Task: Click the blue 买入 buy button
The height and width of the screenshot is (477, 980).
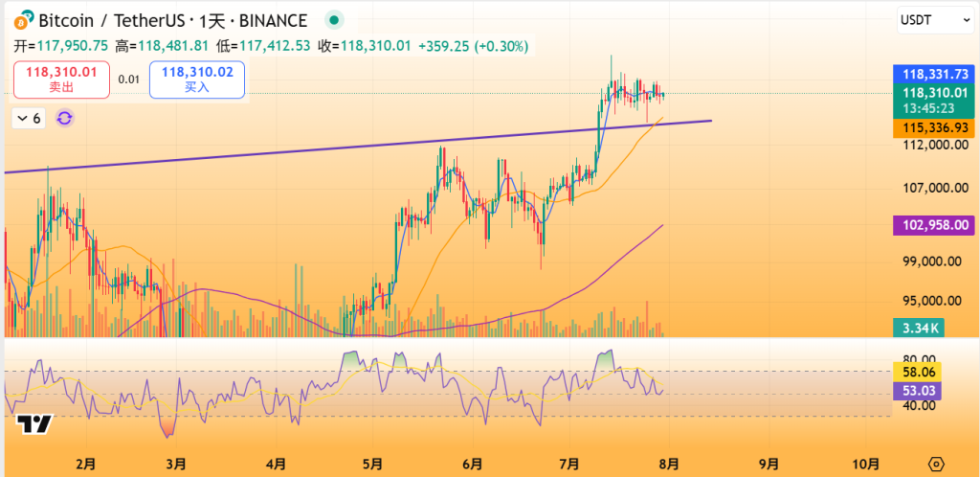Action: click(196, 79)
